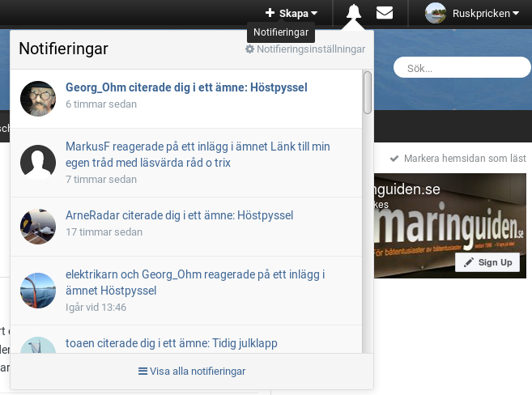Open toaen citerade dig Tidig julklapp notification

click(172, 343)
